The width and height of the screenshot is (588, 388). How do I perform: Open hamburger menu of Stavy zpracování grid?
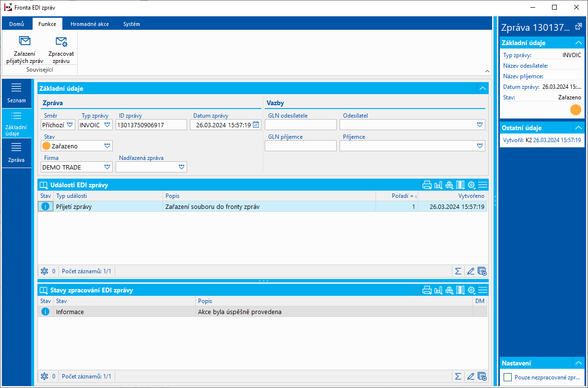482,290
